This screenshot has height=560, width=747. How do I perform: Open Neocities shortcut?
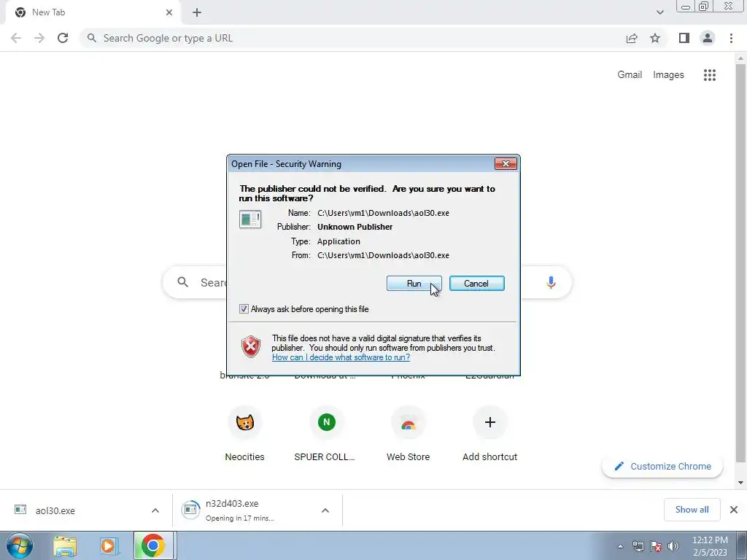(x=245, y=433)
